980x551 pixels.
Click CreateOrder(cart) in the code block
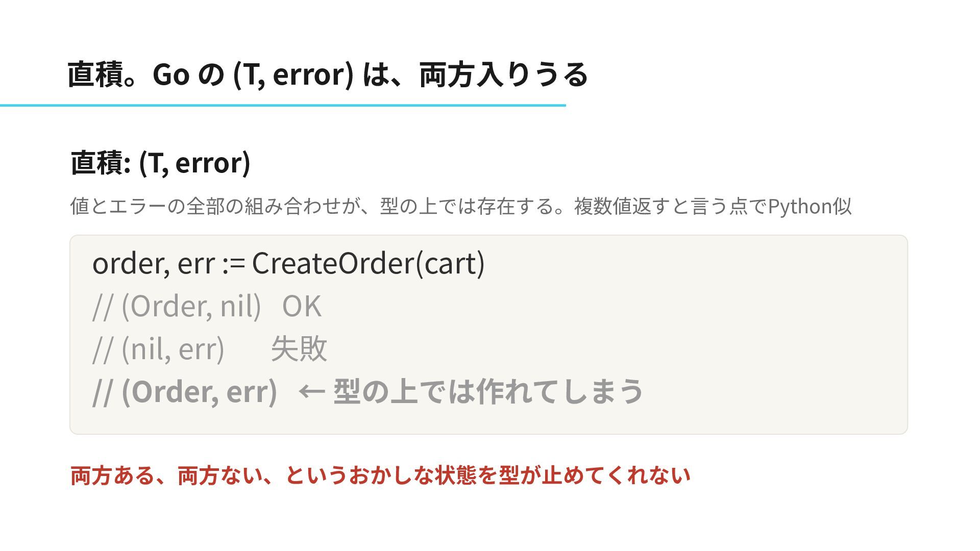point(368,263)
